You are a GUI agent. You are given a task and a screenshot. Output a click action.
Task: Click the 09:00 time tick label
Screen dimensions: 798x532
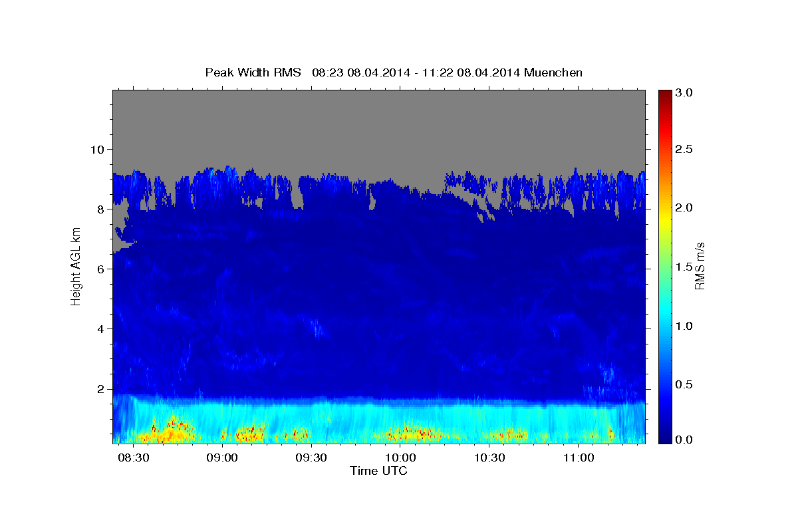(223, 458)
